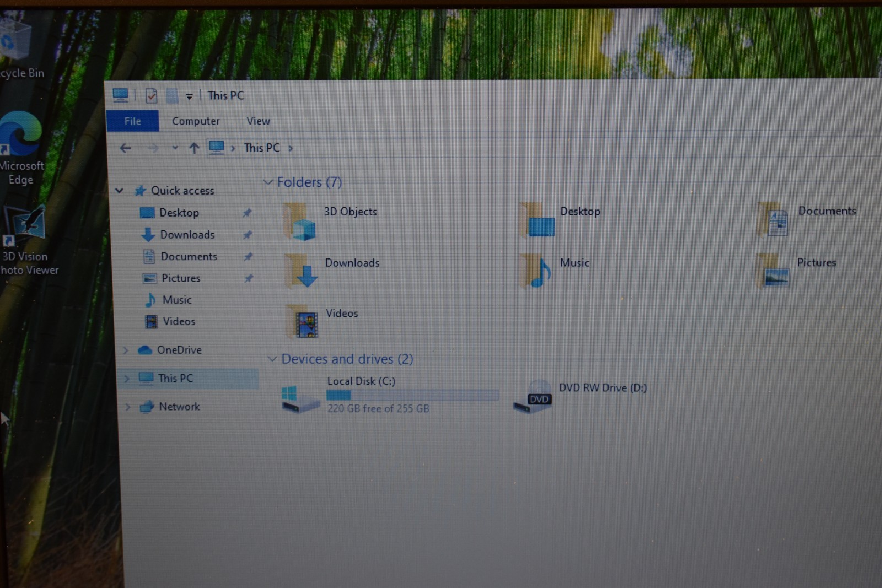The width and height of the screenshot is (882, 588).
Task: Collapse the Quick access tree node
Action: click(119, 191)
